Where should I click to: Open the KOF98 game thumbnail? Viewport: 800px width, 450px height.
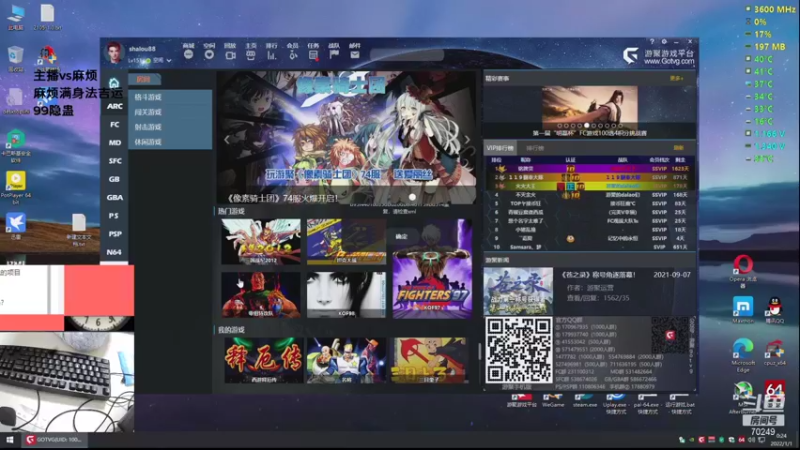click(346, 294)
